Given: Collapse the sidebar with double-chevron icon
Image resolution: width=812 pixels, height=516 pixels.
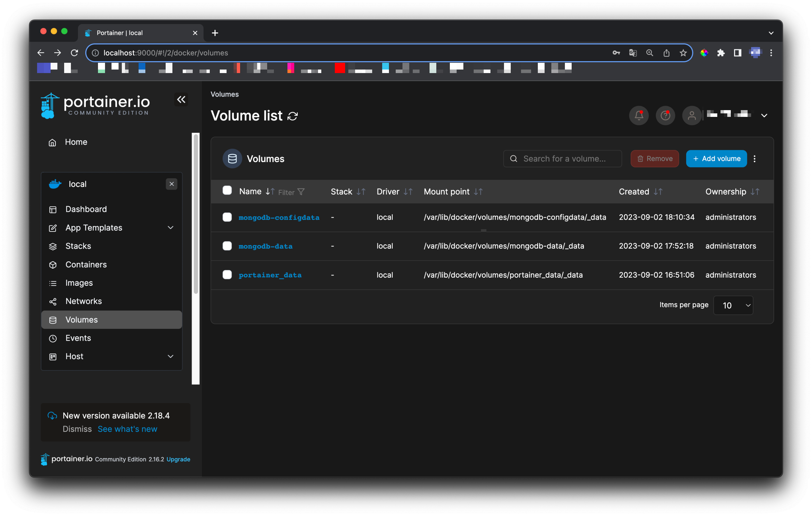Looking at the screenshot, I should coord(181,99).
